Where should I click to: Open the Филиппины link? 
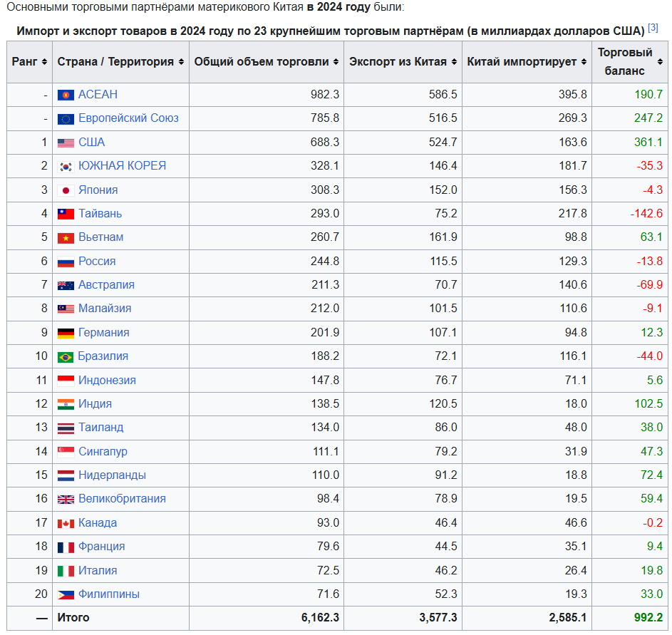pos(108,594)
